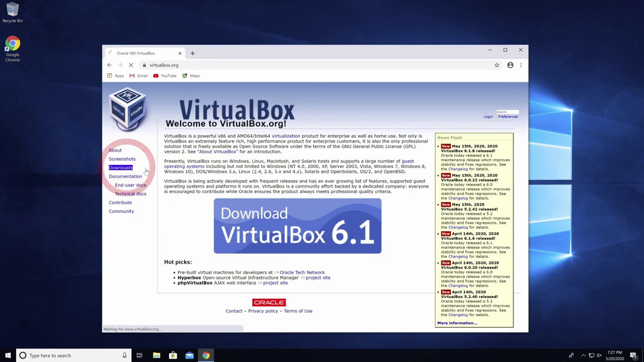The width and height of the screenshot is (644, 362).
Task: Open the Contribute sidebar link
Action: [120, 203]
